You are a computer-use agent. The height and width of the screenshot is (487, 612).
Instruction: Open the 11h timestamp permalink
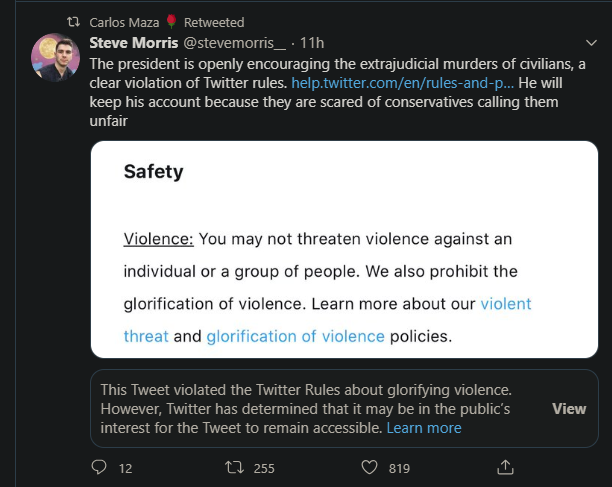[312, 43]
